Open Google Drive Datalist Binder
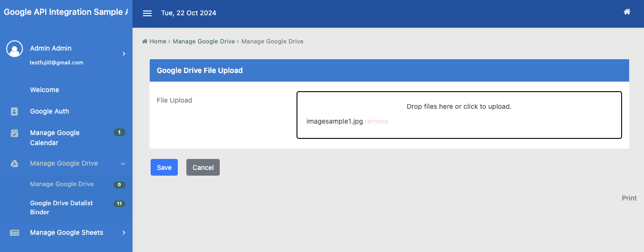The image size is (644, 252). point(61,208)
